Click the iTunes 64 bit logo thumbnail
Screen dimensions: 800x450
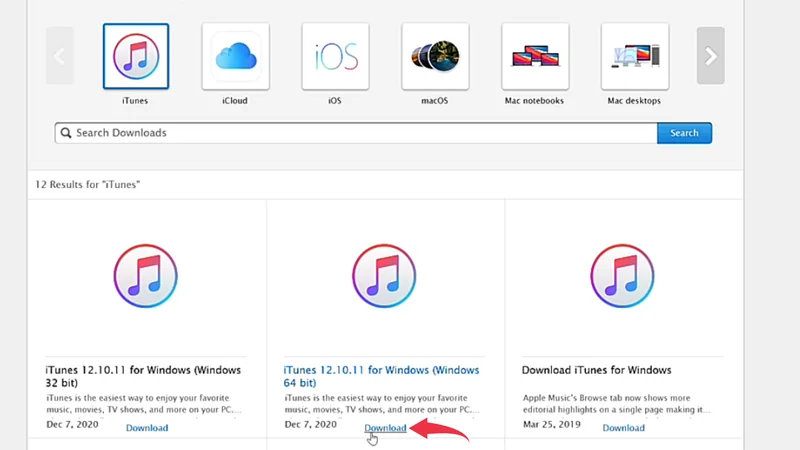point(385,275)
